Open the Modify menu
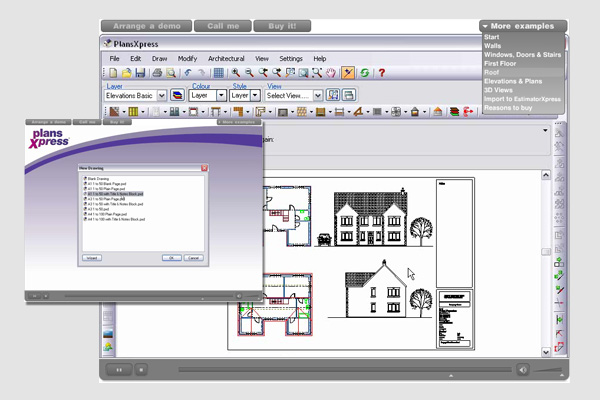The height and width of the screenshot is (400, 600). (x=187, y=59)
